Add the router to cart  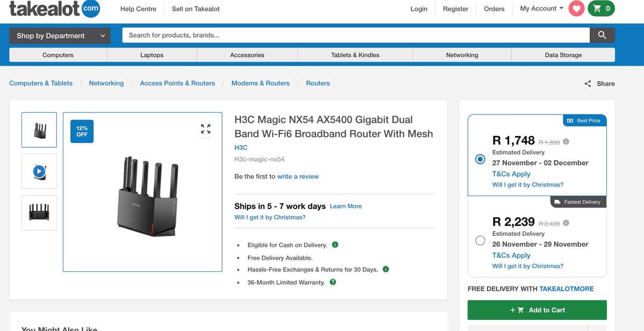point(537,310)
